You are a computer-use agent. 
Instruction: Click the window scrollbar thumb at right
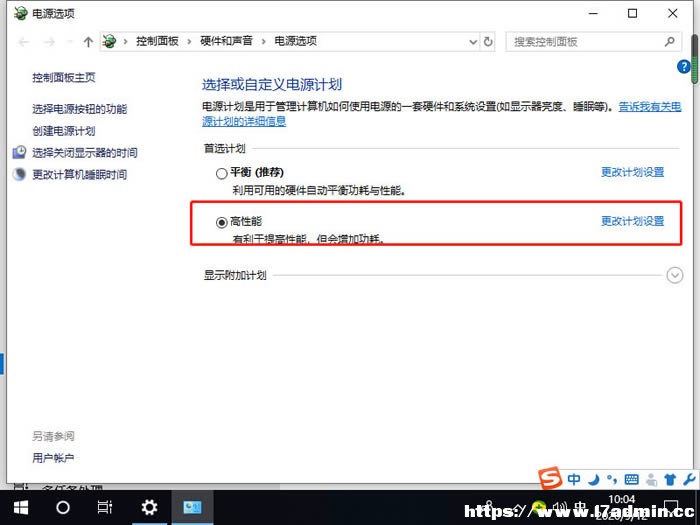(x=695, y=59)
